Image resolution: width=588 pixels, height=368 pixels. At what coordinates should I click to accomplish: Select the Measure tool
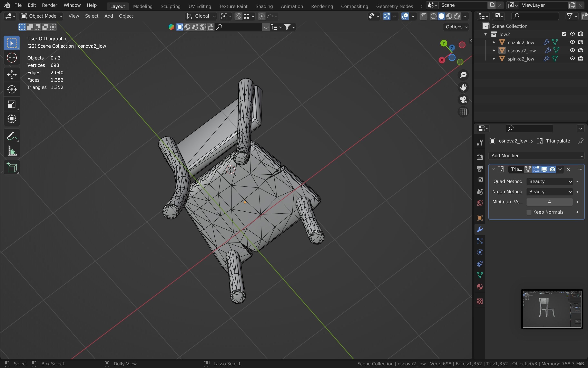(12, 151)
